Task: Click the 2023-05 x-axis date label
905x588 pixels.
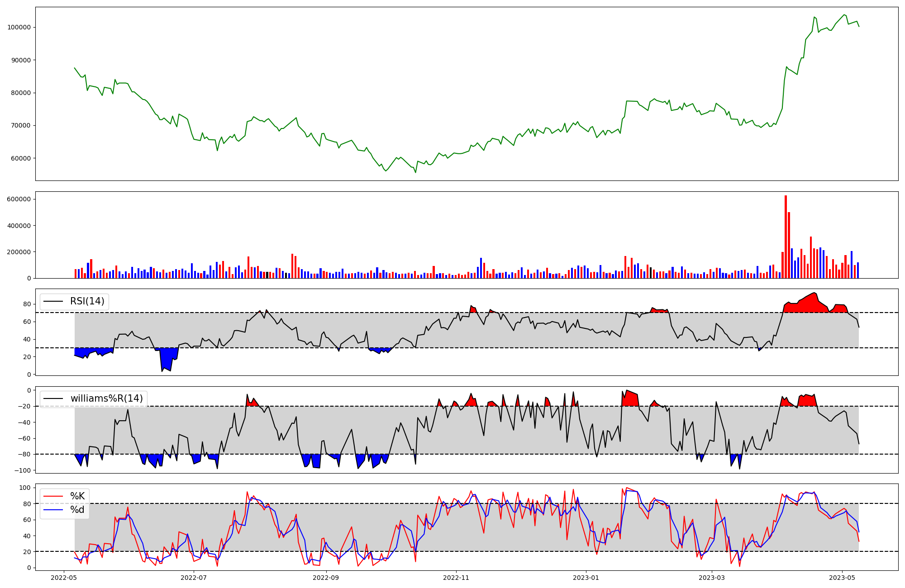Action: pyautogui.click(x=842, y=578)
